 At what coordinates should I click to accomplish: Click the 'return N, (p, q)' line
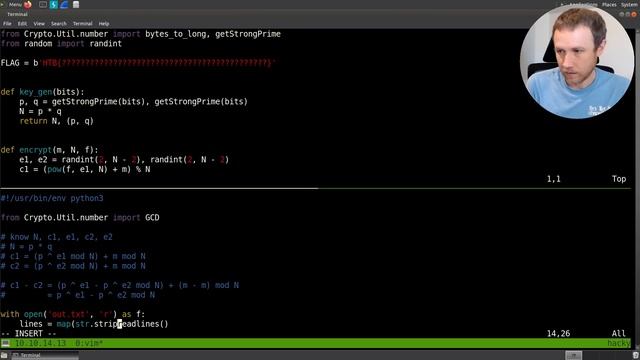(56, 121)
